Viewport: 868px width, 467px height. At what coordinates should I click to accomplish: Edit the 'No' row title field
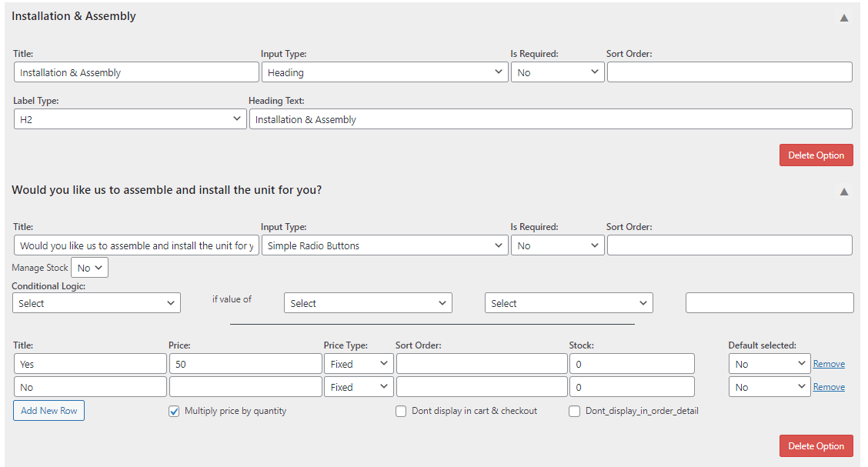point(90,387)
